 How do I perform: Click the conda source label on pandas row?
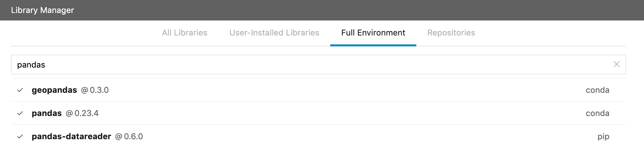pyautogui.click(x=598, y=113)
